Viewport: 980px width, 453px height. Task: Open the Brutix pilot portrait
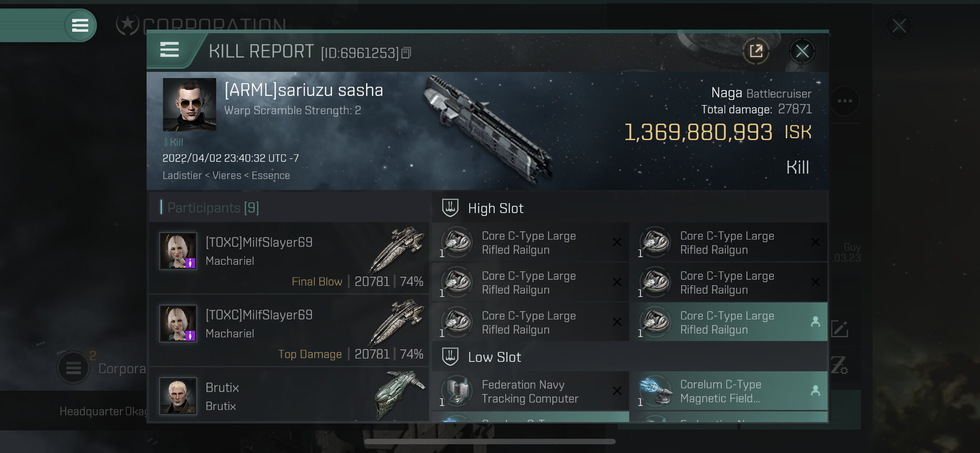coord(178,396)
